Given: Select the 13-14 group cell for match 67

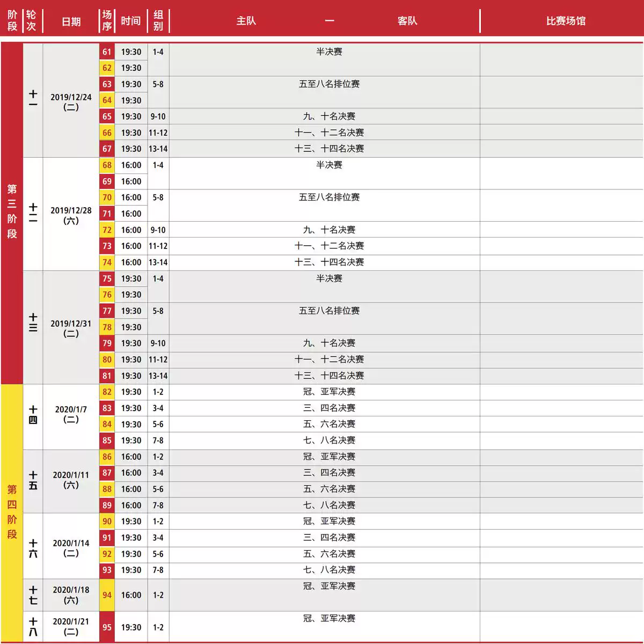Looking at the screenshot, I should [x=158, y=149].
